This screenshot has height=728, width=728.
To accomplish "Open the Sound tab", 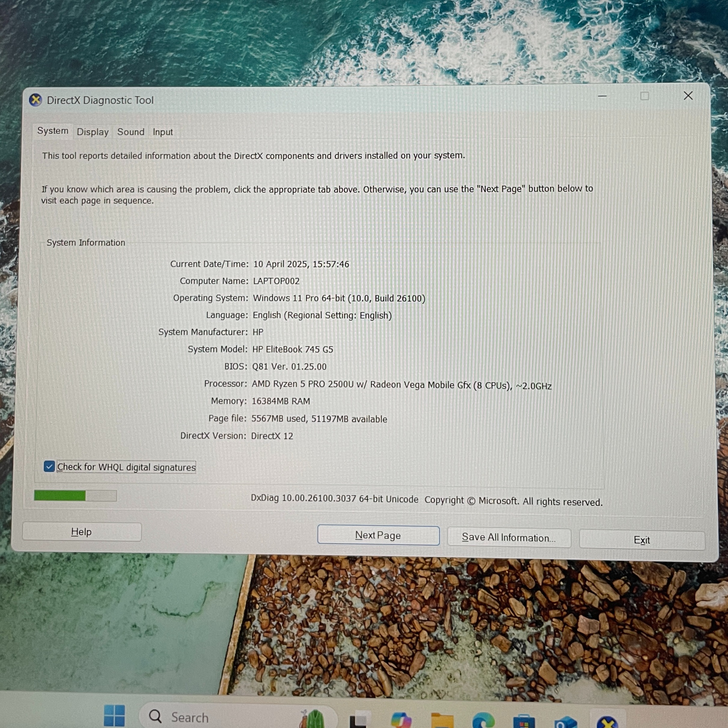I will [x=131, y=132].
